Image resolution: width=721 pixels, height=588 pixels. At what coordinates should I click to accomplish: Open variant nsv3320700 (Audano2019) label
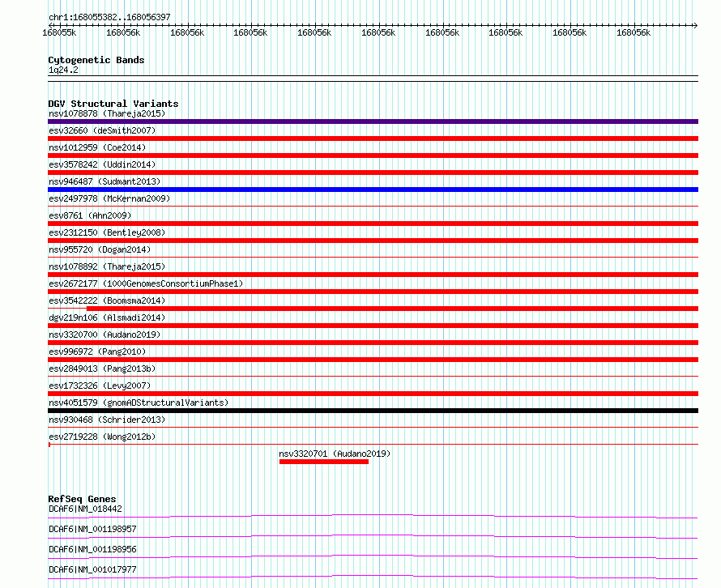[x=105, y=334]
